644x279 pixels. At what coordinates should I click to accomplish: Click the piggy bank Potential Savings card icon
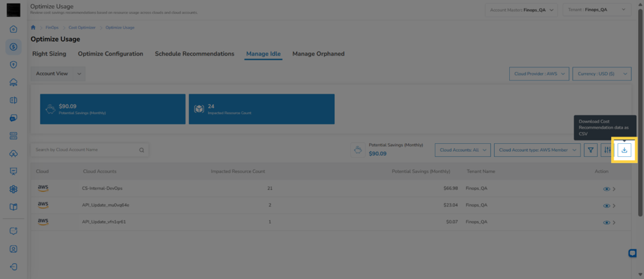coord(50,109)
